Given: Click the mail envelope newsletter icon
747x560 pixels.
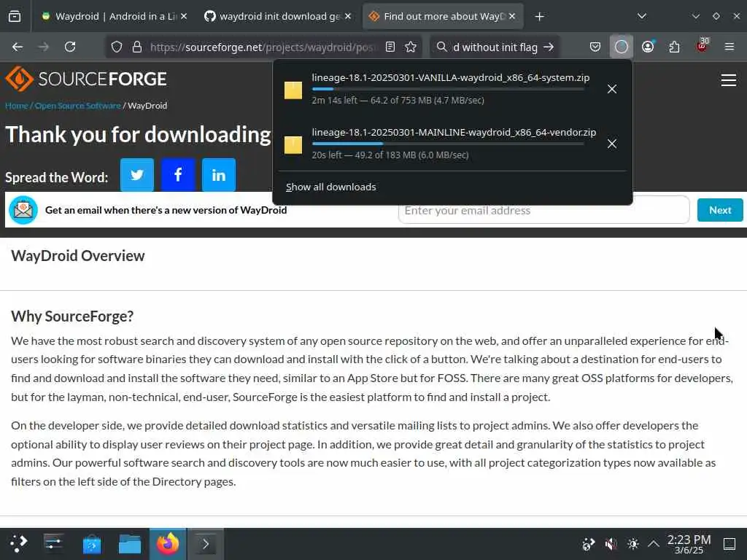Looking at the screenshot, I should click(x=23, y=210).
